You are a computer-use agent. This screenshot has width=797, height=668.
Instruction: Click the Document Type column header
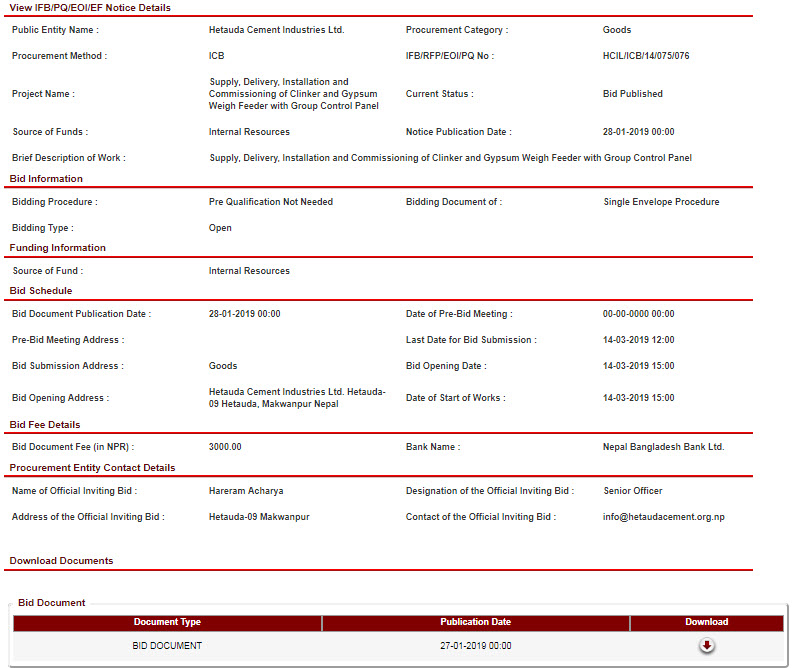[x=167, y=622]
